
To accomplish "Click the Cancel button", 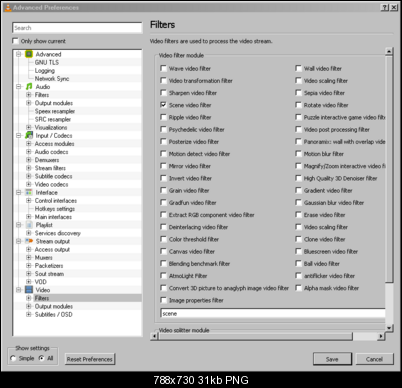I will (x=374, y=359).
